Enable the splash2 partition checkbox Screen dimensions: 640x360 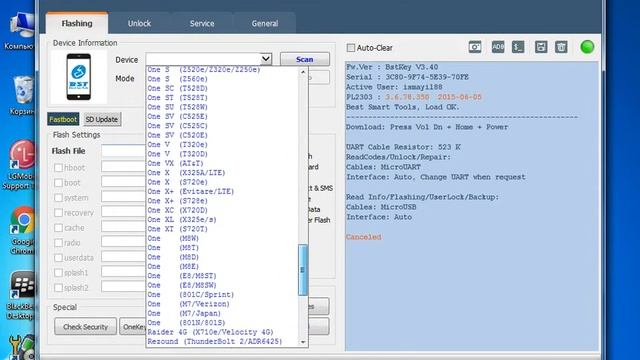pos(58,288)
